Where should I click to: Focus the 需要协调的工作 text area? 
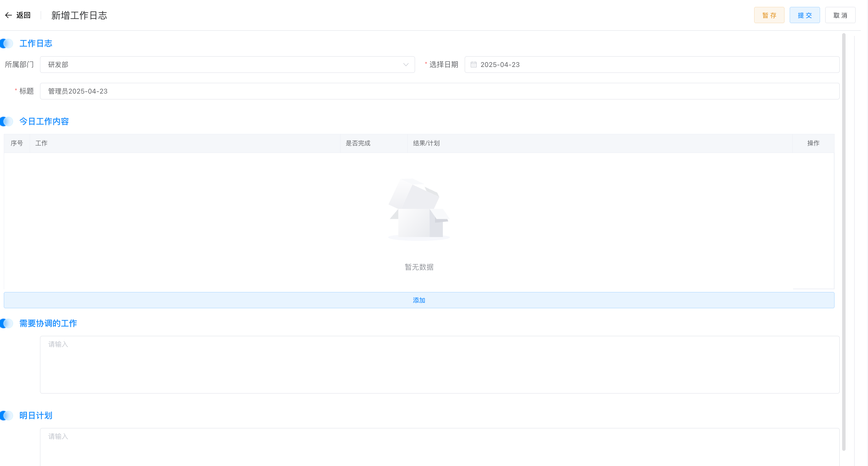pyautogui.click(x=440, y=365)
